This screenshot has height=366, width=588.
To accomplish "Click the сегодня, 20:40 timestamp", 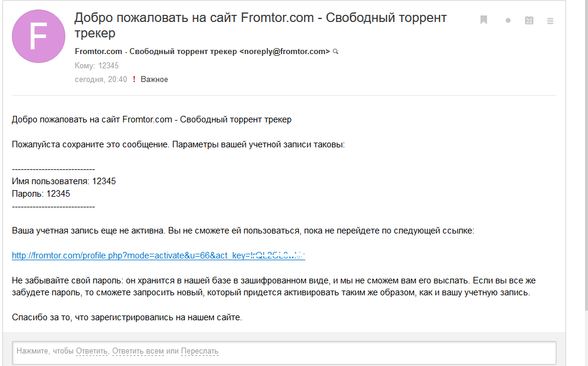I will coord(101,80).
